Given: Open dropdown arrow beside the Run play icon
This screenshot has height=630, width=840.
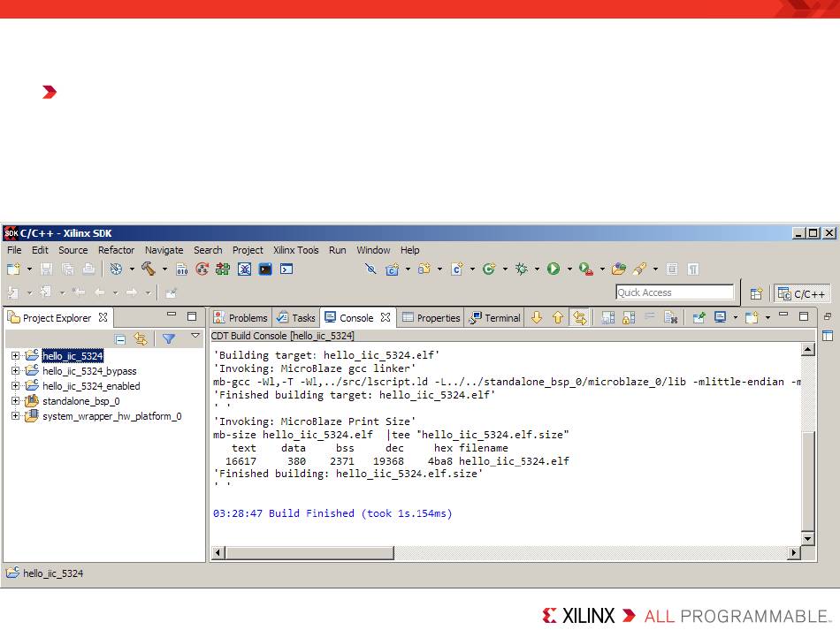Looking at the screenshot, I should [569, 269].
